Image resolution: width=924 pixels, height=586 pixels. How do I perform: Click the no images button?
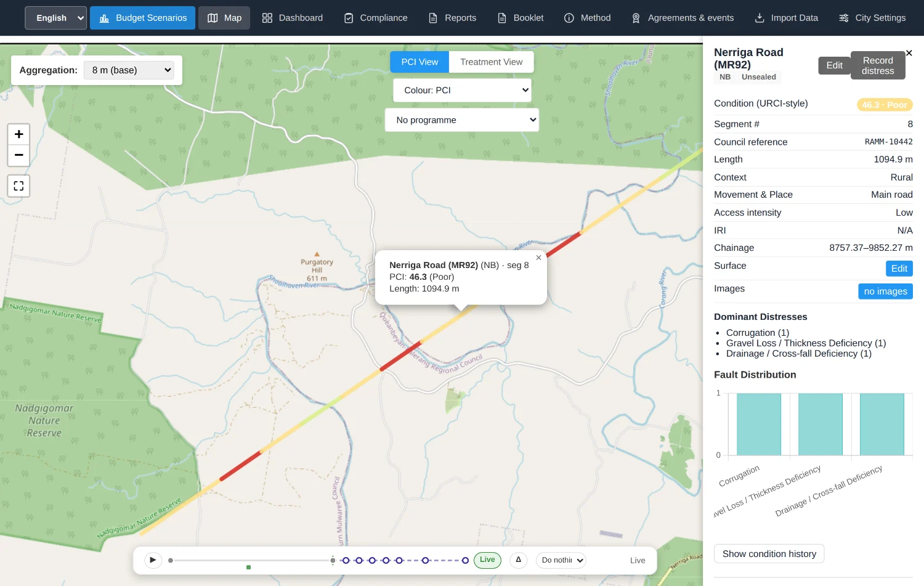885,291
